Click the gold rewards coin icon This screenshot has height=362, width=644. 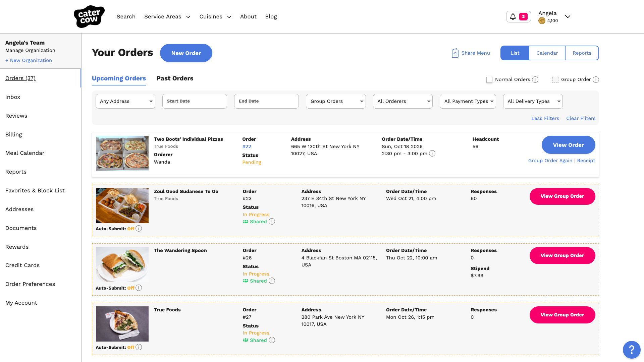coord(541,21)
